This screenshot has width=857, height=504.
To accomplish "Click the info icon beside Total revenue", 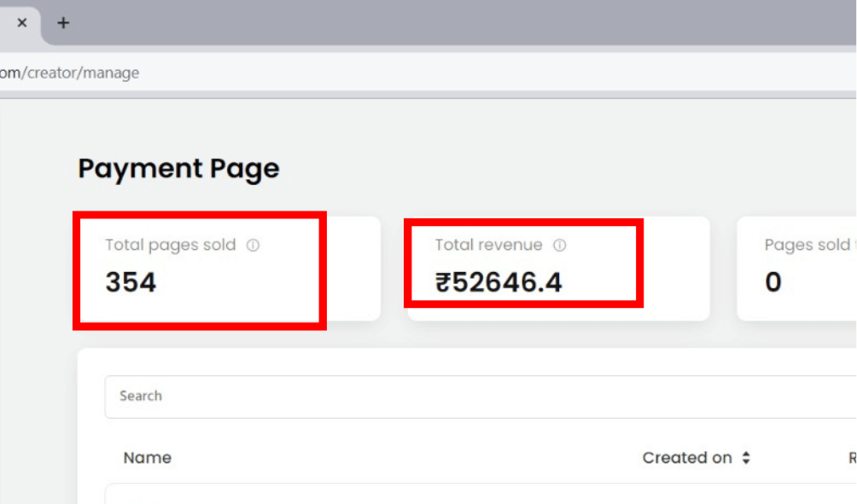I will click(x=559, y=246).
